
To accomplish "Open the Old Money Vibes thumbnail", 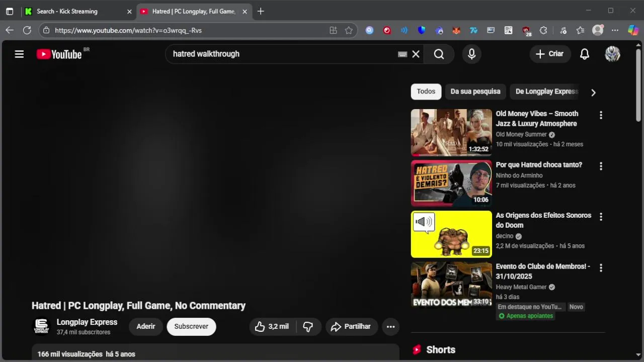I will click(x=451, y=132).
